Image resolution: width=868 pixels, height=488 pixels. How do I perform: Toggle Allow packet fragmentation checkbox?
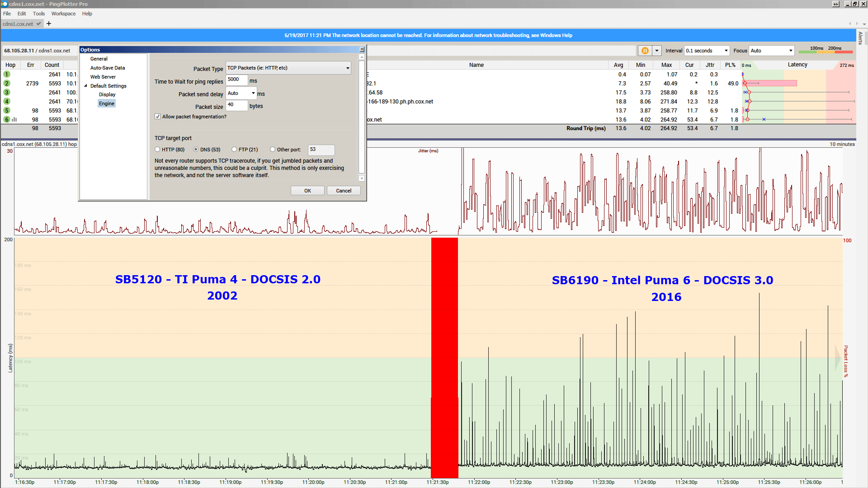click(x=158, y=117)
